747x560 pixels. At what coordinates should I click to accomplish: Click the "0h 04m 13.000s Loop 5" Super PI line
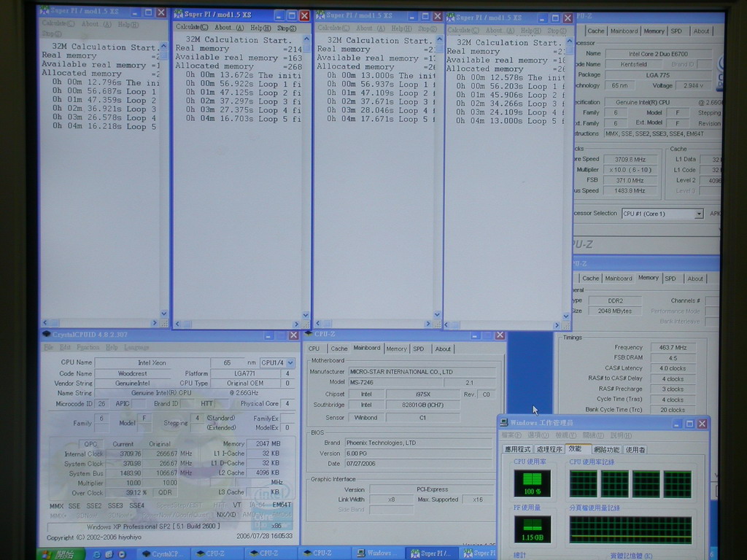pyautogui.click(x=510, y=121)
